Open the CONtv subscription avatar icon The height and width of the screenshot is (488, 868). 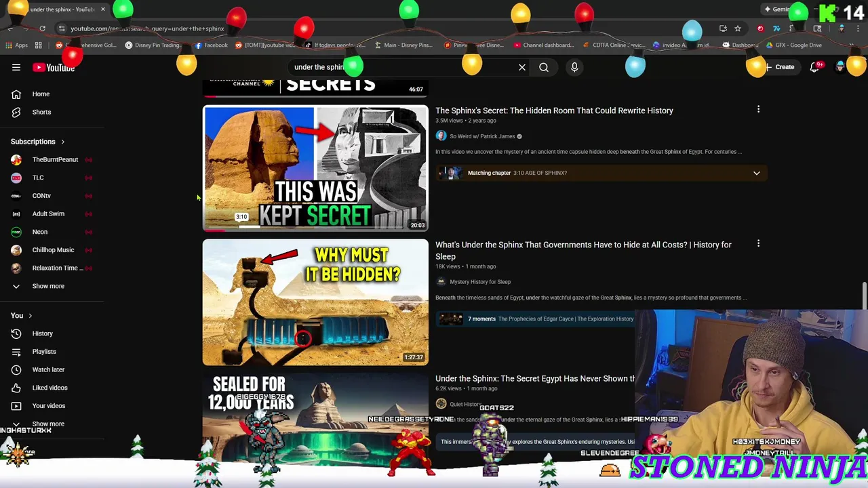16,196
